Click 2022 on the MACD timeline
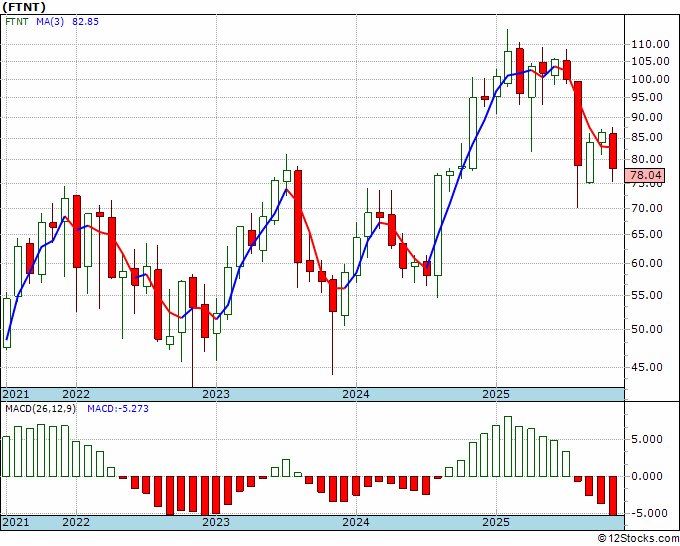Image resolution: width=680 pixels, height=546 pixels. (x=76, y=522)
